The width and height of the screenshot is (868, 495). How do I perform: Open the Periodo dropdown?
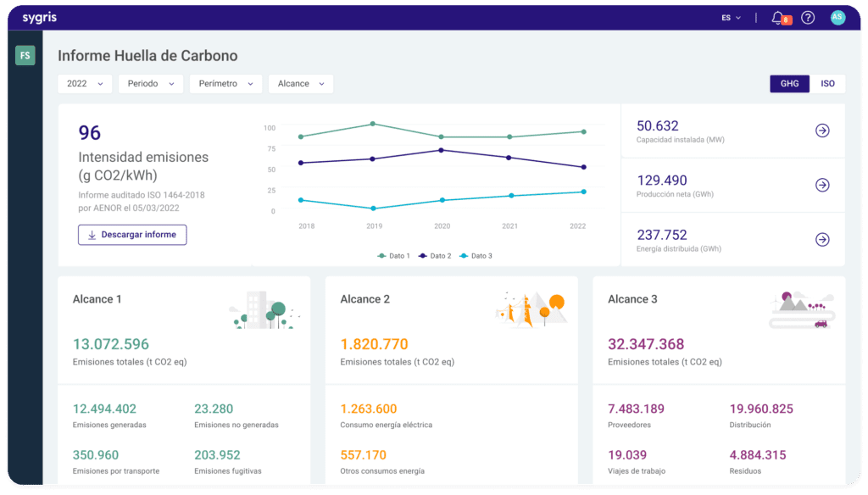pyautogui.click(x=151, y=84)
